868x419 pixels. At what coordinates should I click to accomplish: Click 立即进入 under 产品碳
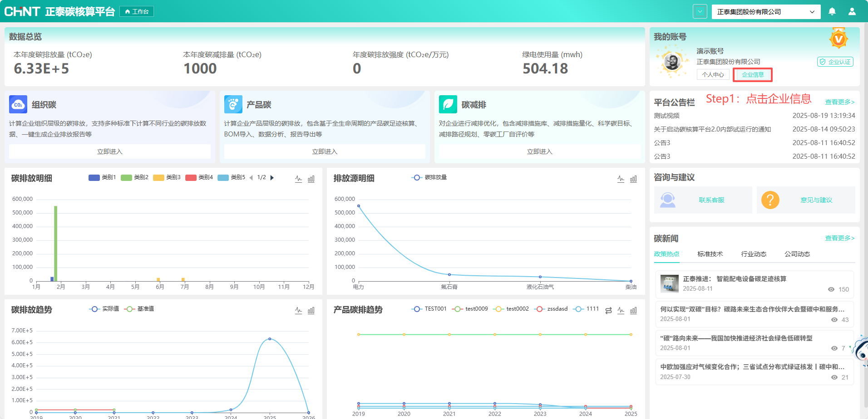tap(325, 151)
